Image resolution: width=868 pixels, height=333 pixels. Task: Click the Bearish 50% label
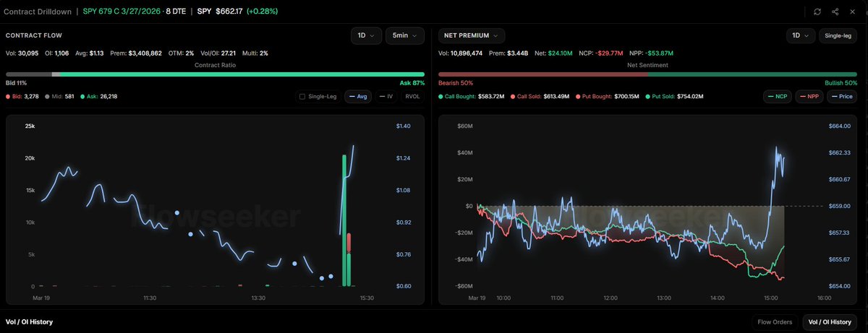[455, 83]
